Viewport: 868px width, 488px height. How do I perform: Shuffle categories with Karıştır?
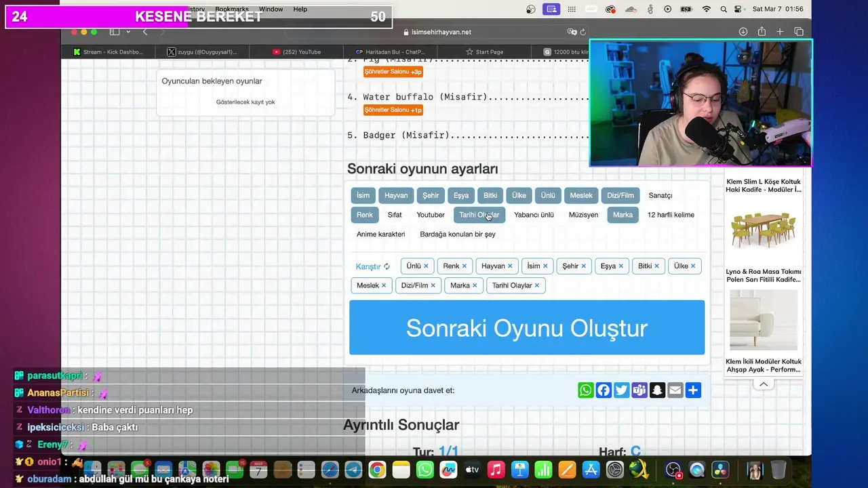pyautogui.click(x=373, y=266)
